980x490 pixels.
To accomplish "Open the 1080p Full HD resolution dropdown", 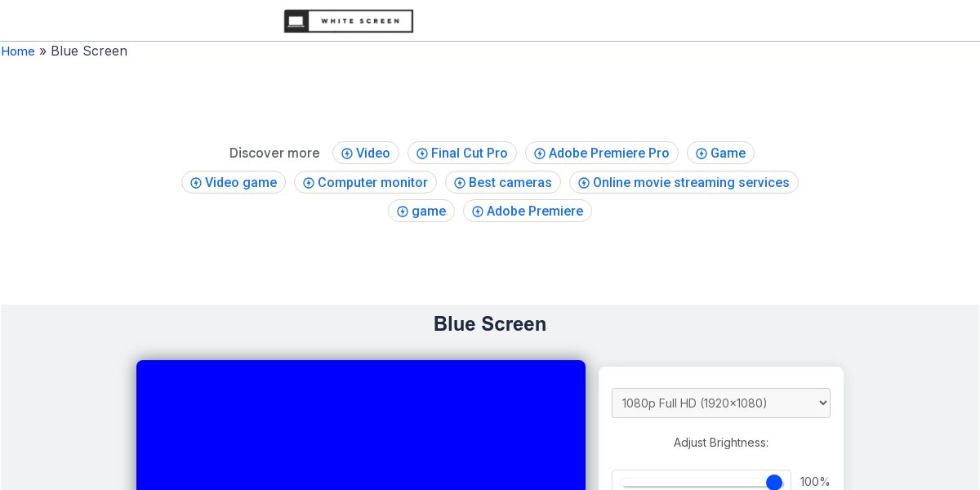I will tap(721, 403).
